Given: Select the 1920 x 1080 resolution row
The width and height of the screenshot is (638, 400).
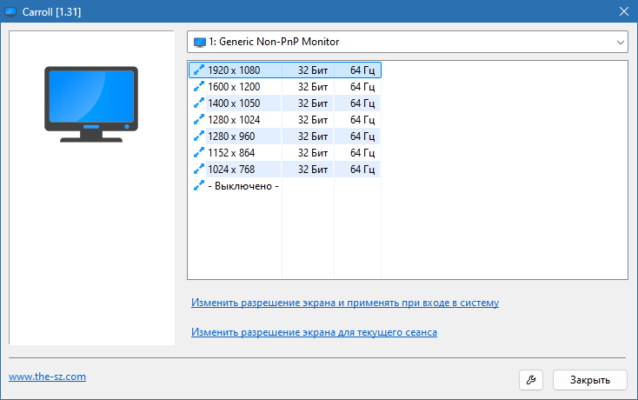Looking at the screenshot, I should pyautogui.click(x=285, y=70).
